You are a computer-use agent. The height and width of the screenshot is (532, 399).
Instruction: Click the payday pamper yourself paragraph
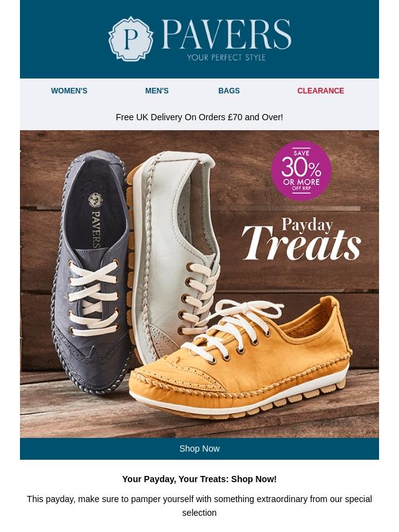pos(199,506)
